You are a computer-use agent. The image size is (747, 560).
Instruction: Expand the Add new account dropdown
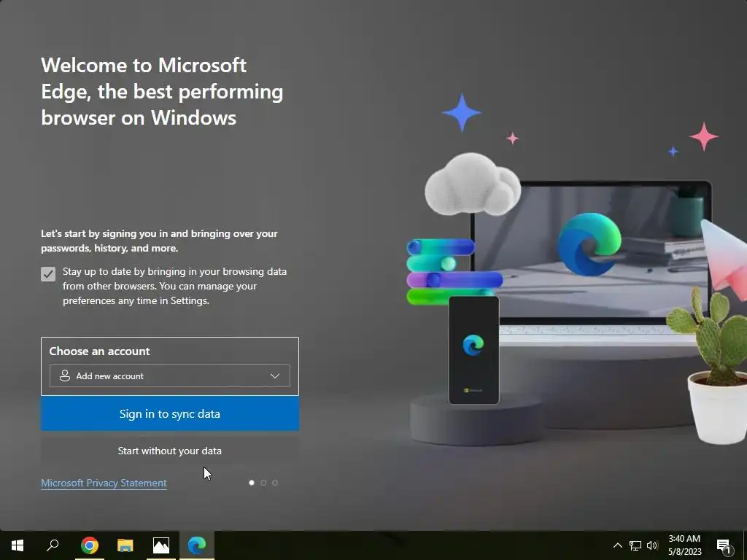coord(169,376)
